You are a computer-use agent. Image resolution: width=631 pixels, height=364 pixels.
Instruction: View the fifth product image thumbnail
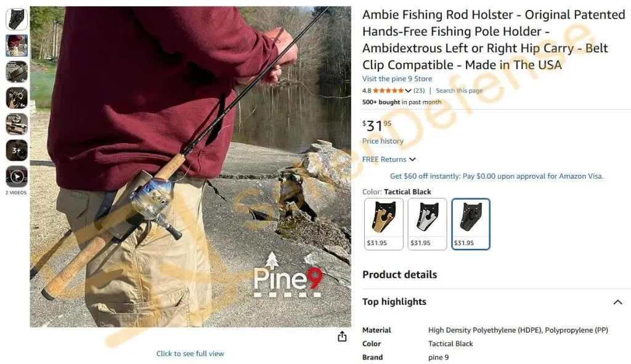point(17,124)
